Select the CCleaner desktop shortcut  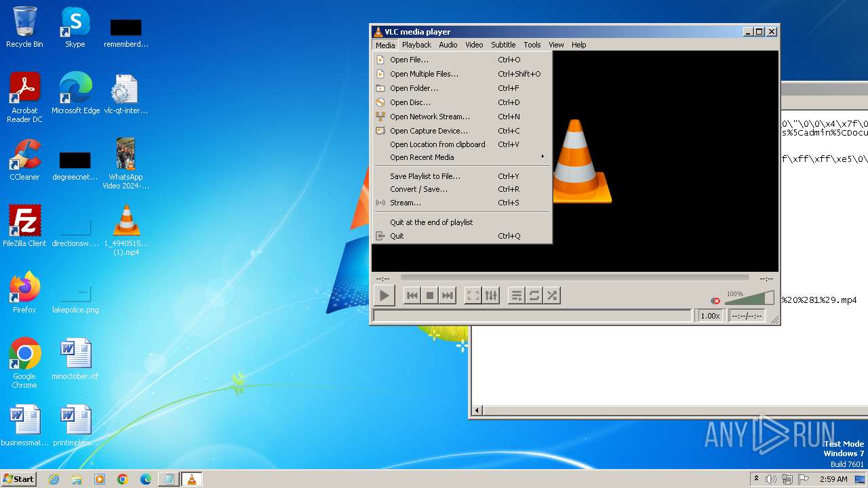[x=24, y=160]
